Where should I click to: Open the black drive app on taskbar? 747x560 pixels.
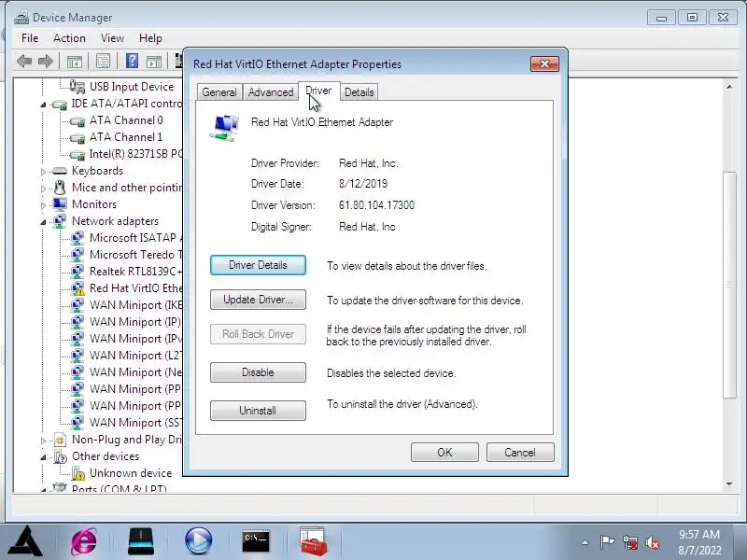click(141, 541)
